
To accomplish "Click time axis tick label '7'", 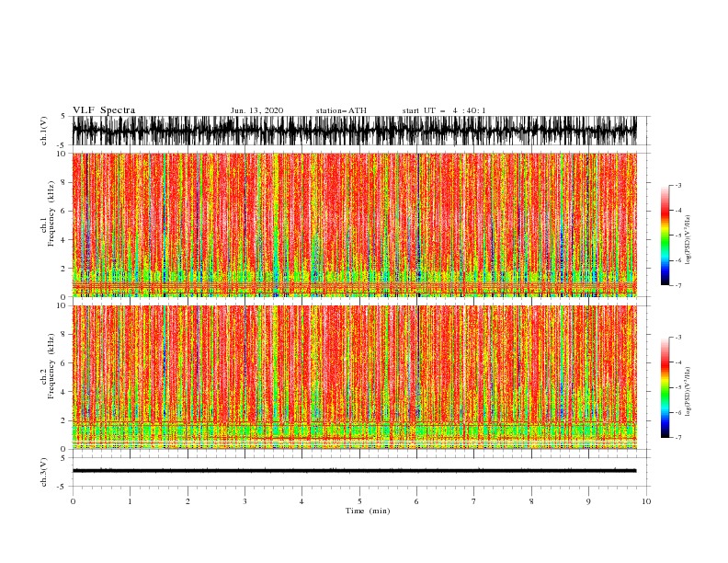I will [474, 501].
